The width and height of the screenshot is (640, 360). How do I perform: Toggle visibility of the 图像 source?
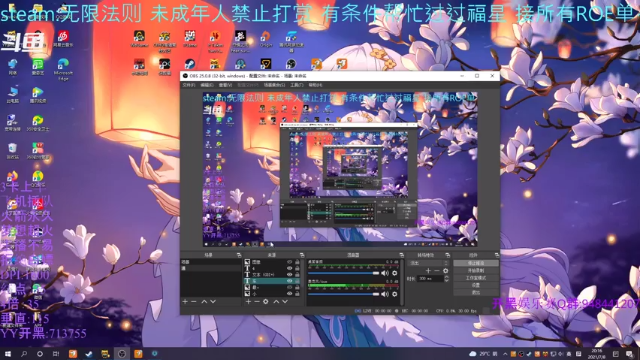(289, 262)
